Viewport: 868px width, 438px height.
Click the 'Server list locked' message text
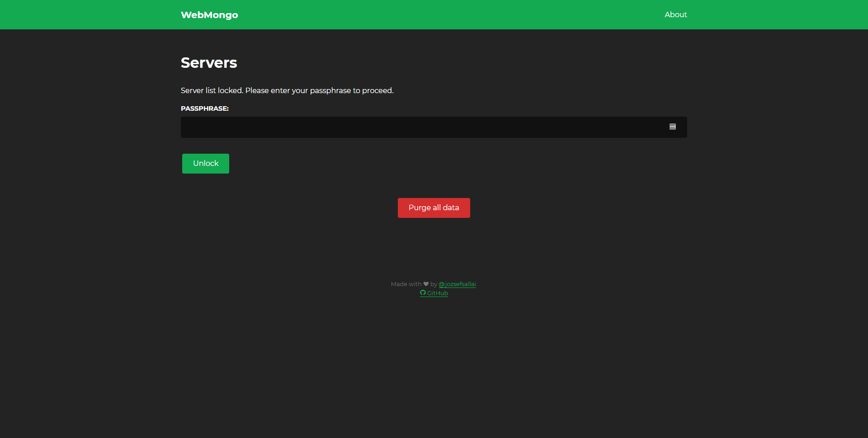pos(287,90)
